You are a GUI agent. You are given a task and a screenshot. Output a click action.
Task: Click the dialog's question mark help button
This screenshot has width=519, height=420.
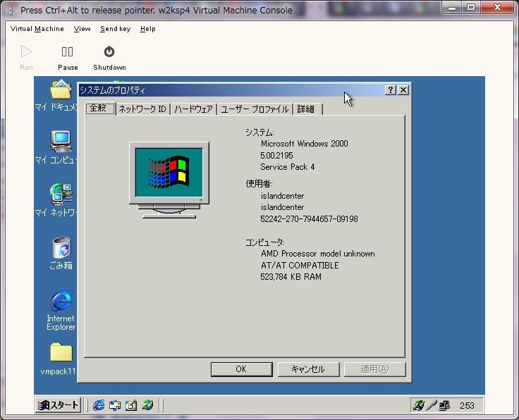(x=391, y=90)
